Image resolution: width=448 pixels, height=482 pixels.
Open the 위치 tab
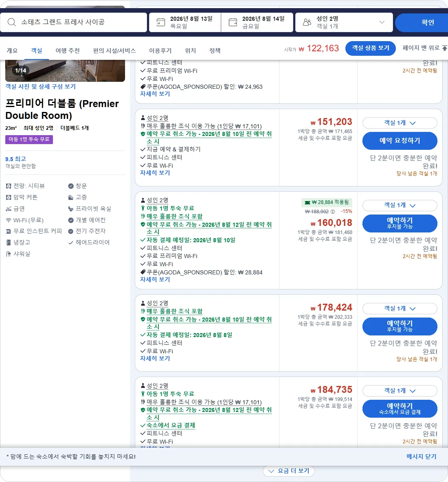(190, 50)
